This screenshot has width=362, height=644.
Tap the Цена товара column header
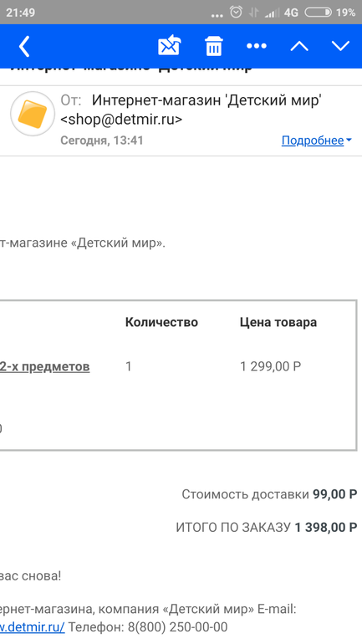point(278,322)
